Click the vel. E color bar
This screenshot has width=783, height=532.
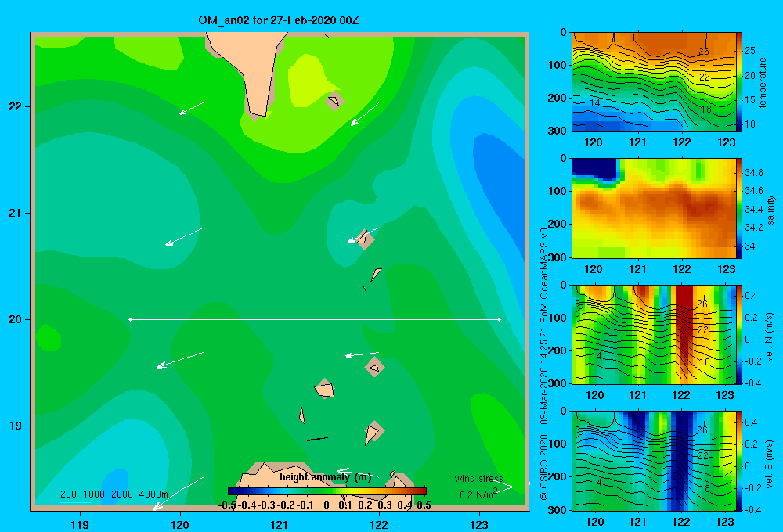pos(739,460)
